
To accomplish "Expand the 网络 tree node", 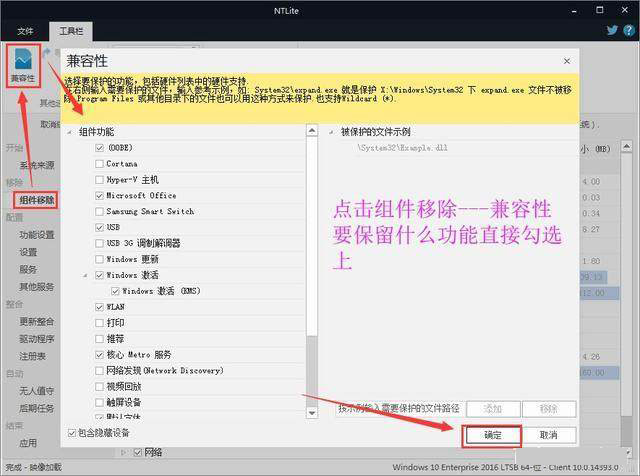I will coord(124,452).
